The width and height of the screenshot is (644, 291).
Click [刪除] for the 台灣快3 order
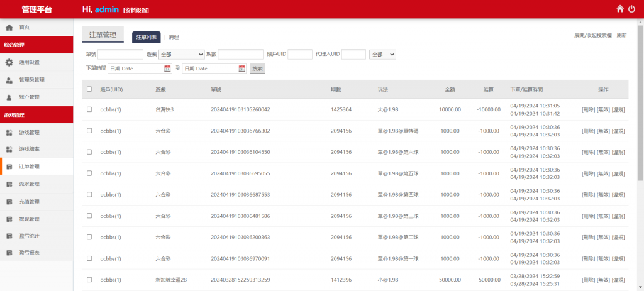[x=588, y=109]
